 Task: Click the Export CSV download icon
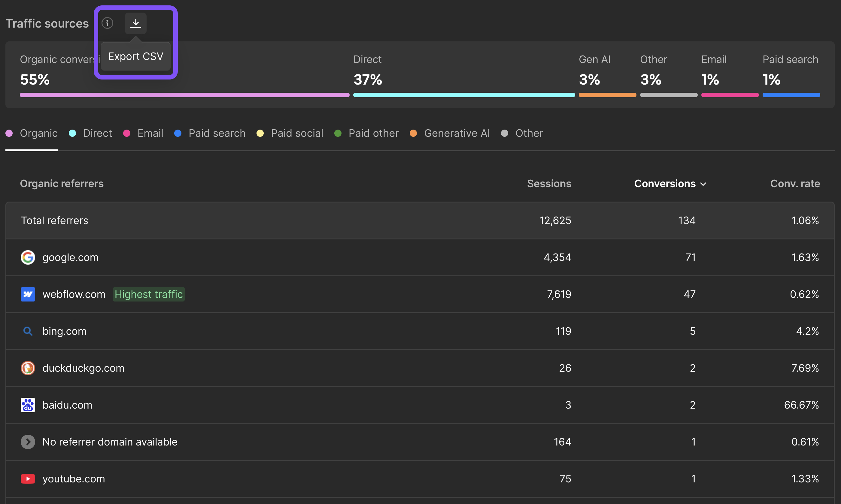136,23
